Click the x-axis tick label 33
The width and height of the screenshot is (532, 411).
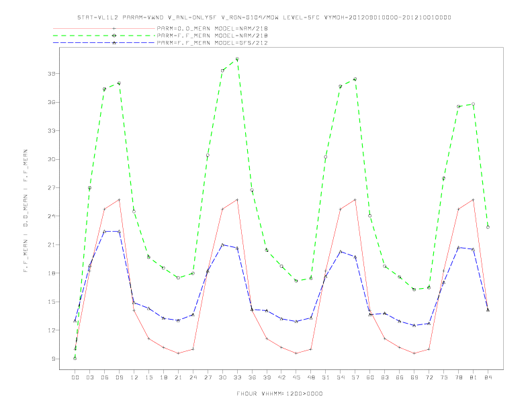click(237, 377)
